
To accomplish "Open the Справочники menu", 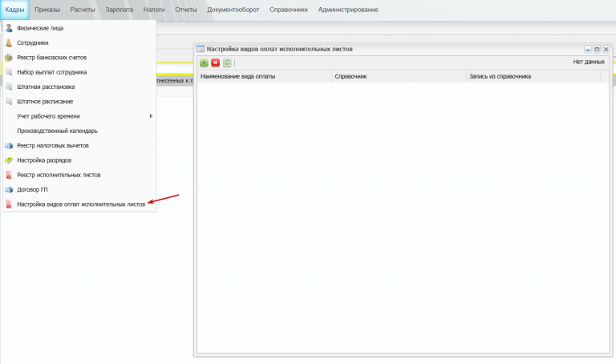I will (289, 10).
